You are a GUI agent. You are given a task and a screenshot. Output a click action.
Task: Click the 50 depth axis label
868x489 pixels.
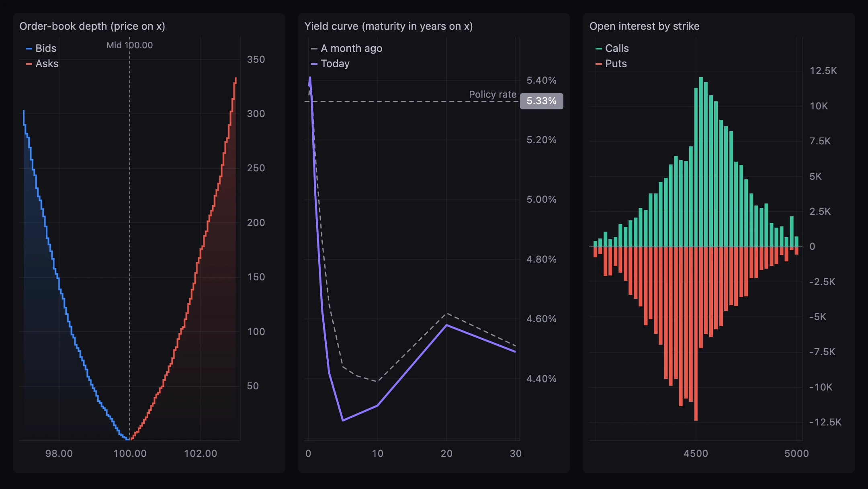pyautogui.click(x=253, y=386)
